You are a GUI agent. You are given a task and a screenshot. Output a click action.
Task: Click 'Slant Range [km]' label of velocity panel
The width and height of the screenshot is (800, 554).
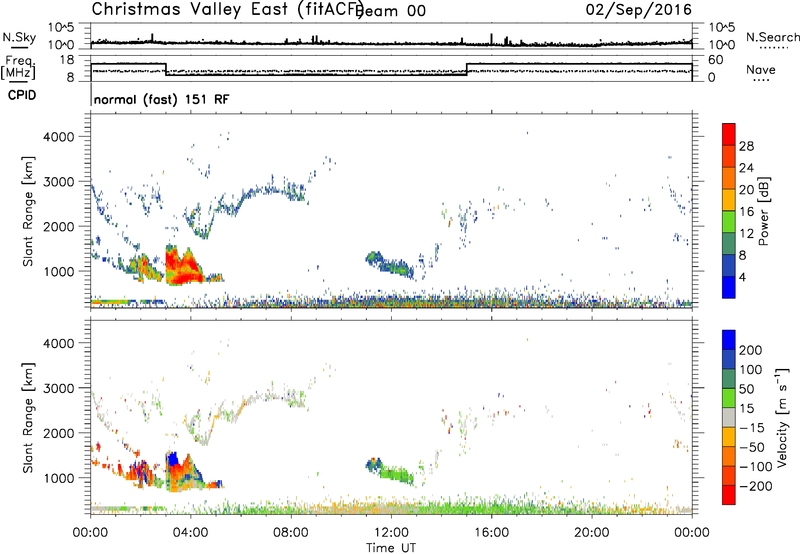pos(28,418)
